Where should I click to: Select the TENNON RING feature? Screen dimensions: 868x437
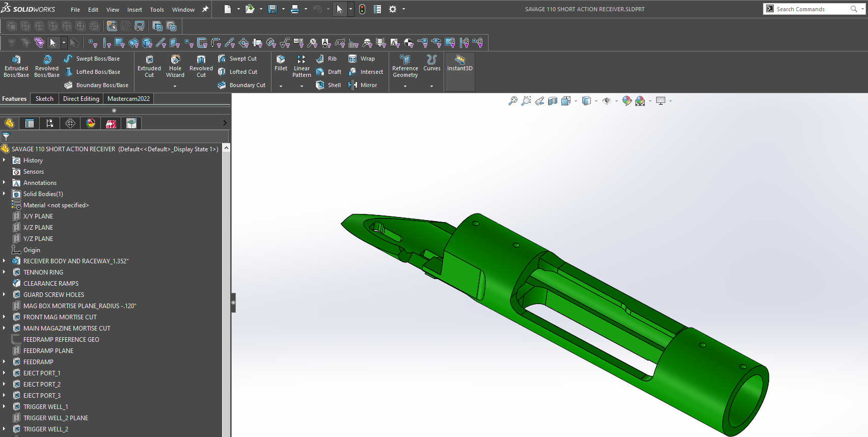tap(43, 272)
